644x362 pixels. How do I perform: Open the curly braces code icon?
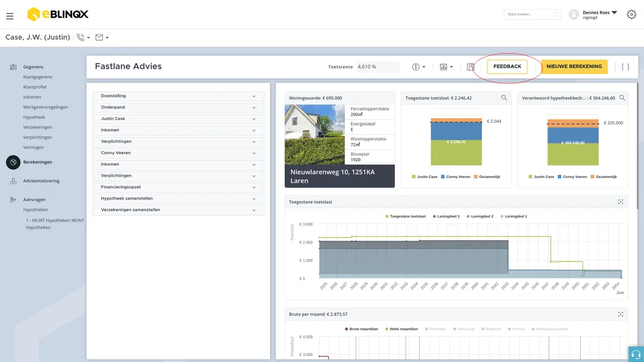click(625, 67)
